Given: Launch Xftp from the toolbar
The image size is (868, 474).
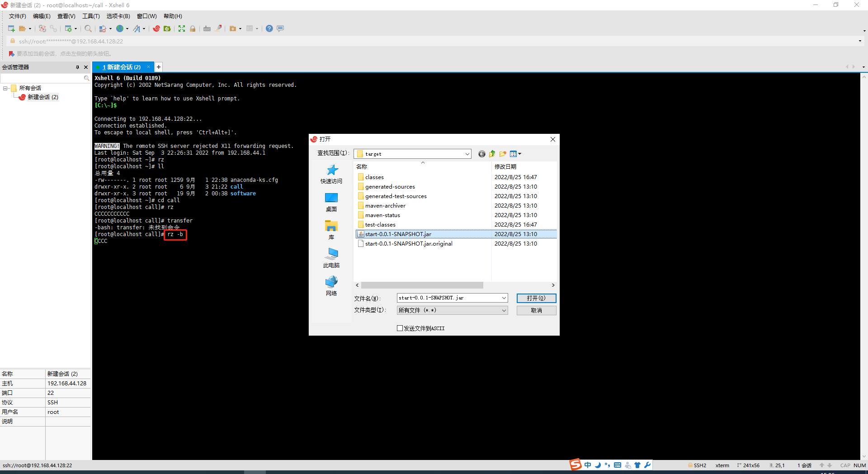Looking at the screenshot, I should [167, 28].
